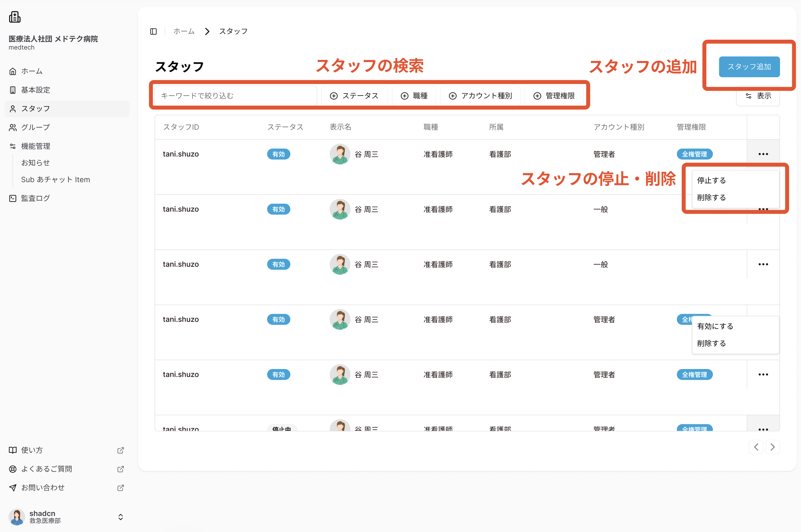Image resolution: width=801 pixels, height=532 pixels.
Task: Toggle the sidebar panel icon
Action: (x=154, y=32)
